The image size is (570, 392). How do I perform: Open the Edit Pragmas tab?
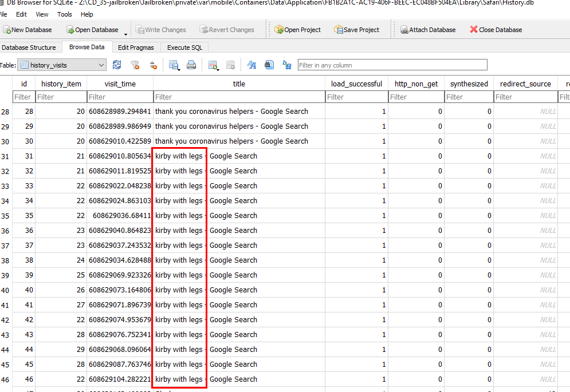(x=136, y=47)
